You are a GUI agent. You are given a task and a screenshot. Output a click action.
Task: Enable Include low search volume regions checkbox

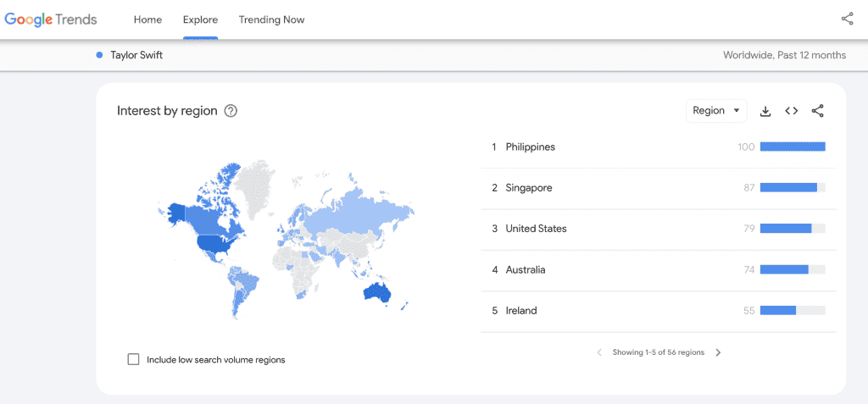pyautogui.click(x=133, y=360)
